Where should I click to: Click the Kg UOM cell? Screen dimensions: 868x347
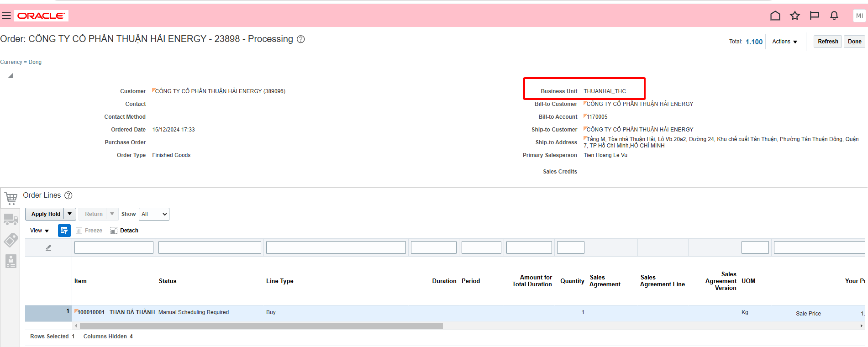click(745, 312)
